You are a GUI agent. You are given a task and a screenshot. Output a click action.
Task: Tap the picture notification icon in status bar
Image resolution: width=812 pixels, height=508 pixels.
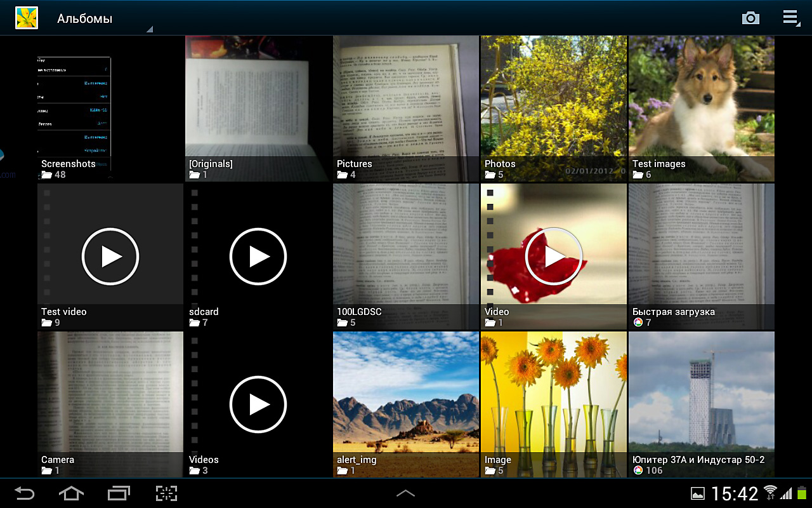point(697,493)
